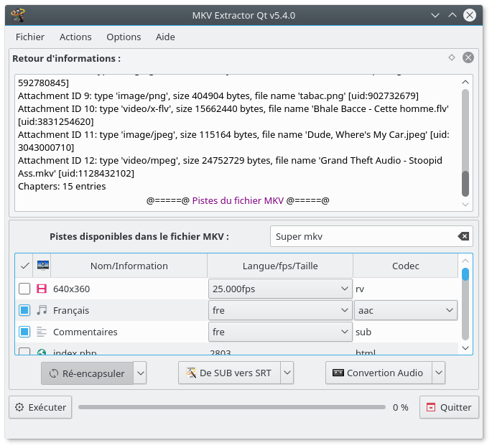
Task: Click the sub codec cell
Action: tap(405, 332)
